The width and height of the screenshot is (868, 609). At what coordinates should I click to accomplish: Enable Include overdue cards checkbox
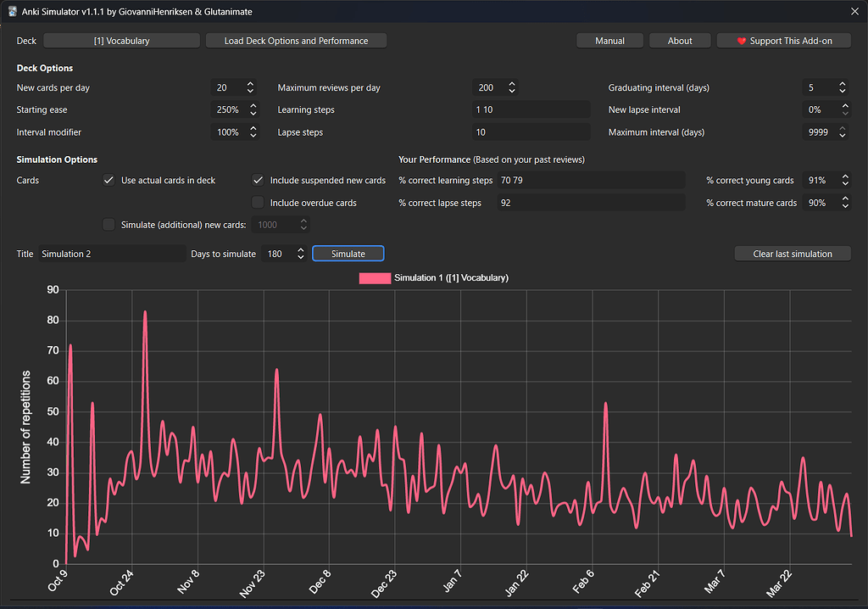[x=258, y=203]
